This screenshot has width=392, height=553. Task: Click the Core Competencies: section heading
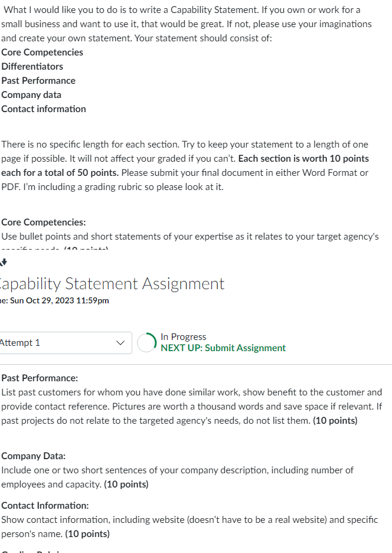tap(44, 222)
